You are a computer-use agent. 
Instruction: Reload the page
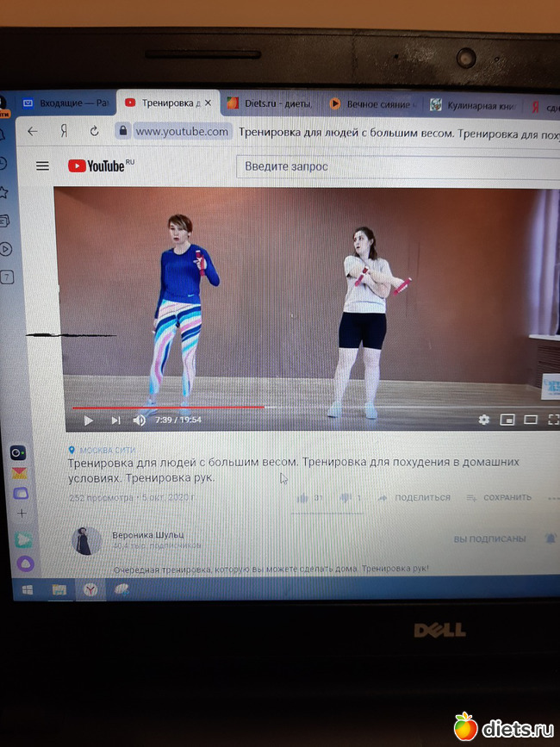click(x=94, y=131)
